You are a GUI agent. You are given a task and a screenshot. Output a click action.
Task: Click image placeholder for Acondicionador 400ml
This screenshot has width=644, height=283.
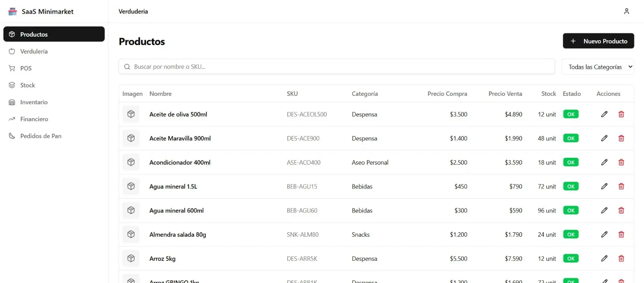pyautogui.click(x=131, y=162)
